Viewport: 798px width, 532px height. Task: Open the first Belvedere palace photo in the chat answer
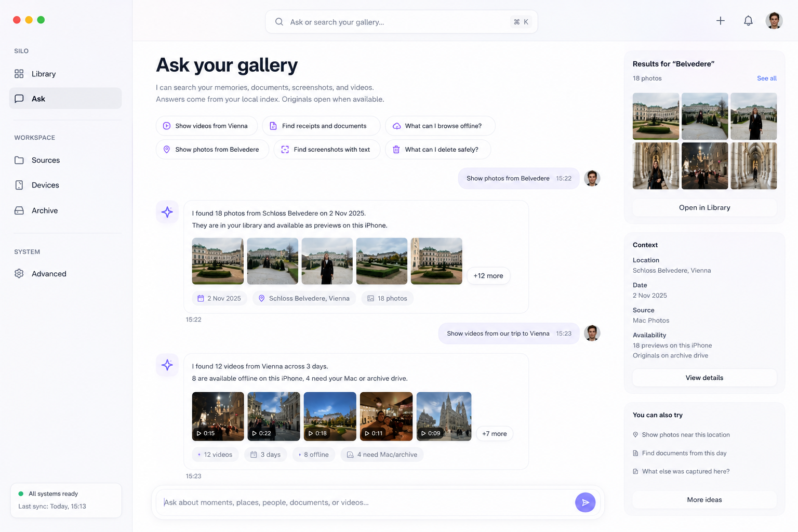click(218, 261)
